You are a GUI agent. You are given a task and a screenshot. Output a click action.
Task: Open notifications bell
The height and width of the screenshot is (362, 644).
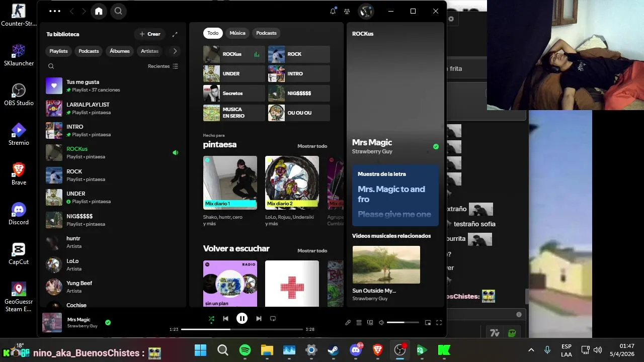pyautogui.click(x=333, y=11)
